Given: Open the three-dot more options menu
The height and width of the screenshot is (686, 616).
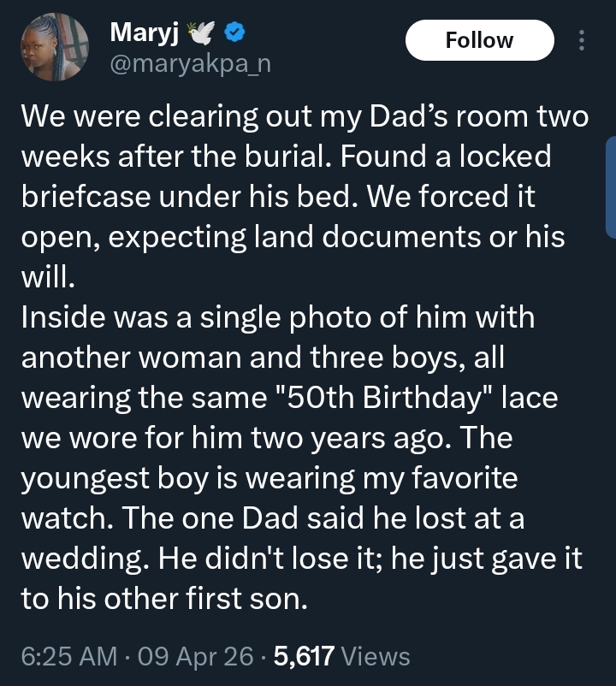Looking at the screenshot, I should pyautogui.click(x=583, y=41).
